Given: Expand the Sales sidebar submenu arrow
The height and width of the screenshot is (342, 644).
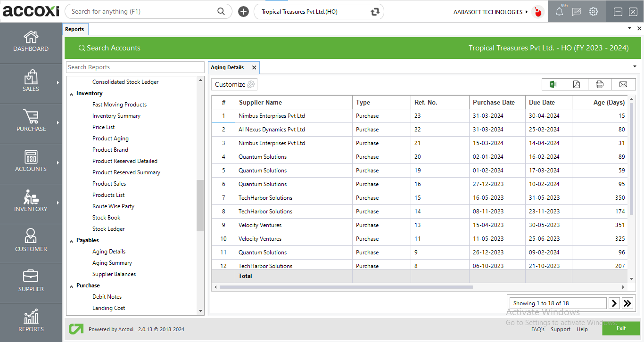Looking at the screenshot, I should (x=58, y=83).
